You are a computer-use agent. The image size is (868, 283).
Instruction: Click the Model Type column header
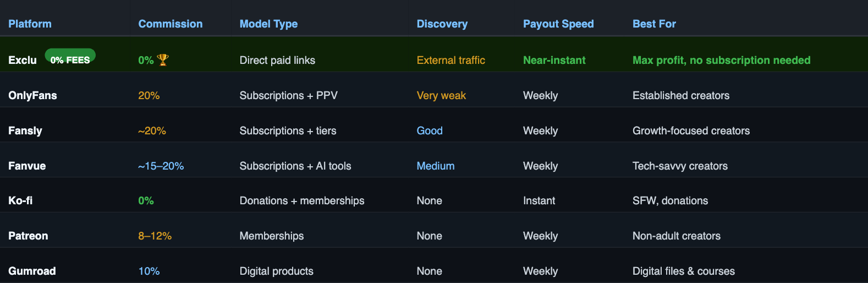click(x=268, y=24)
